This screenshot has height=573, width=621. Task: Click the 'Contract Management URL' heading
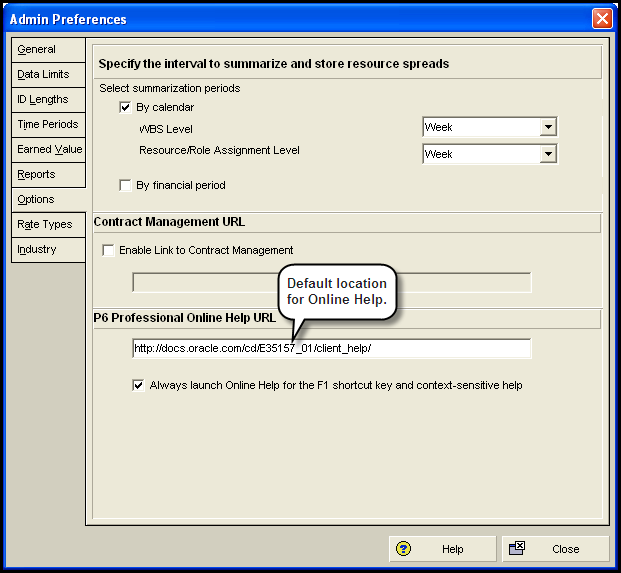[x=169, y=222]
